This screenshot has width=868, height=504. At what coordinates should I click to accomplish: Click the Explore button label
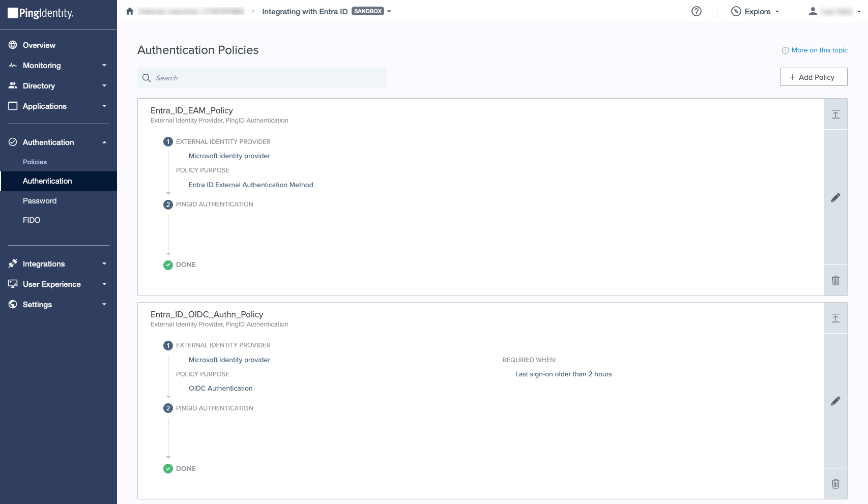(758, 12)
